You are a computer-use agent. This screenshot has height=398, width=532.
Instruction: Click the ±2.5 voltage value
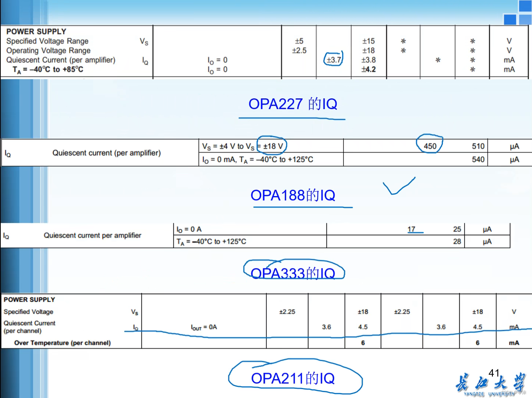click(299, 50)
